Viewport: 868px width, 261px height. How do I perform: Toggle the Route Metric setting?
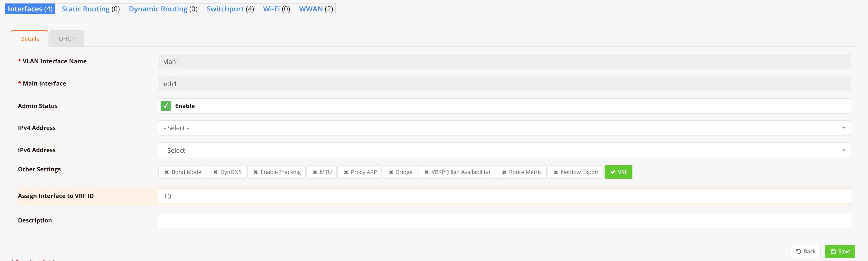coord(521,172)
